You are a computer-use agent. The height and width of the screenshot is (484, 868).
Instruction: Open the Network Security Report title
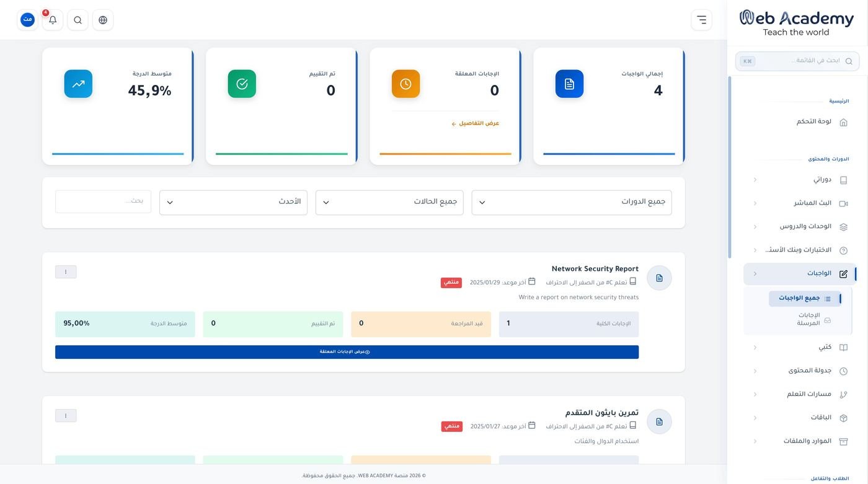click(595, 269)
